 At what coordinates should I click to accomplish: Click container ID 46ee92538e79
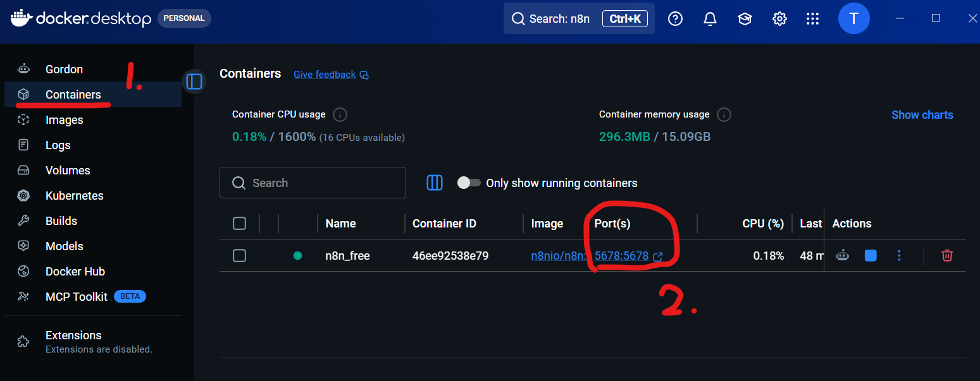click(x=450, y=256)
